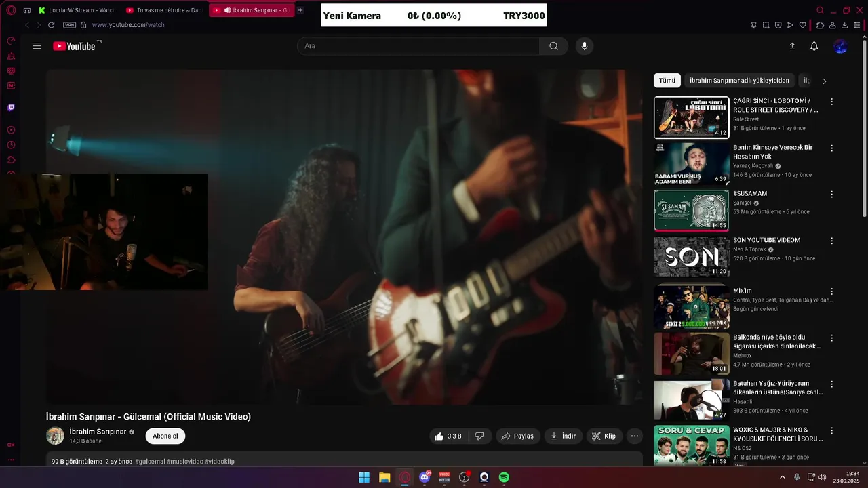Screen dimensions: 868x488
Task: Open options menu for ÇAĞRI SİNCİ - LOBOTOMİ video
Action: click(832, 102)
